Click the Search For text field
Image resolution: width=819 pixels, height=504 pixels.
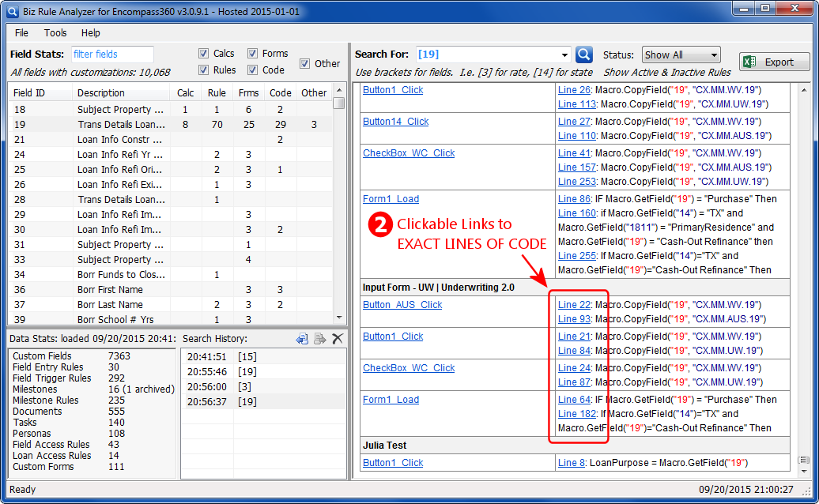488,55
